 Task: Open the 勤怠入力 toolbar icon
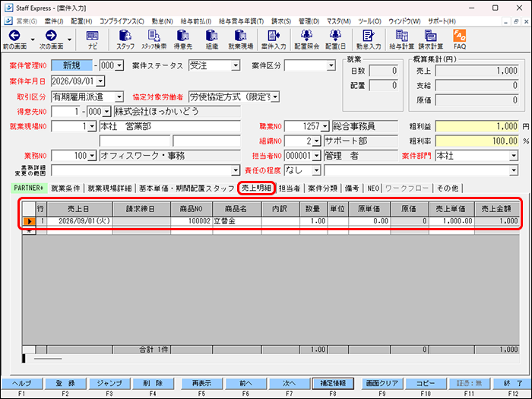click(x=369, y=40)
